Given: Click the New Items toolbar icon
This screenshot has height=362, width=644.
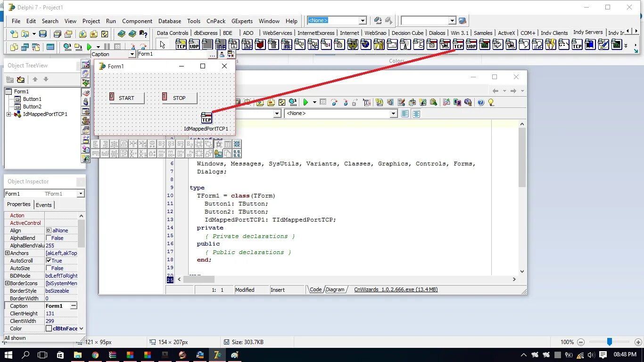Looking at the screenshot, I should pyautogui.click(x=15, y=34).
